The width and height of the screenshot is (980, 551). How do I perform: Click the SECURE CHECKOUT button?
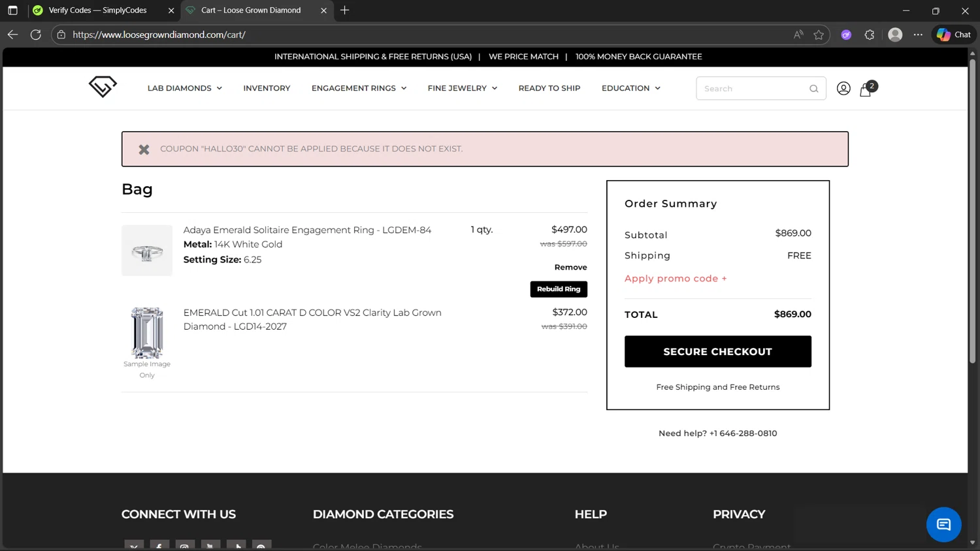pyautogui.click(x=717, y=351)
